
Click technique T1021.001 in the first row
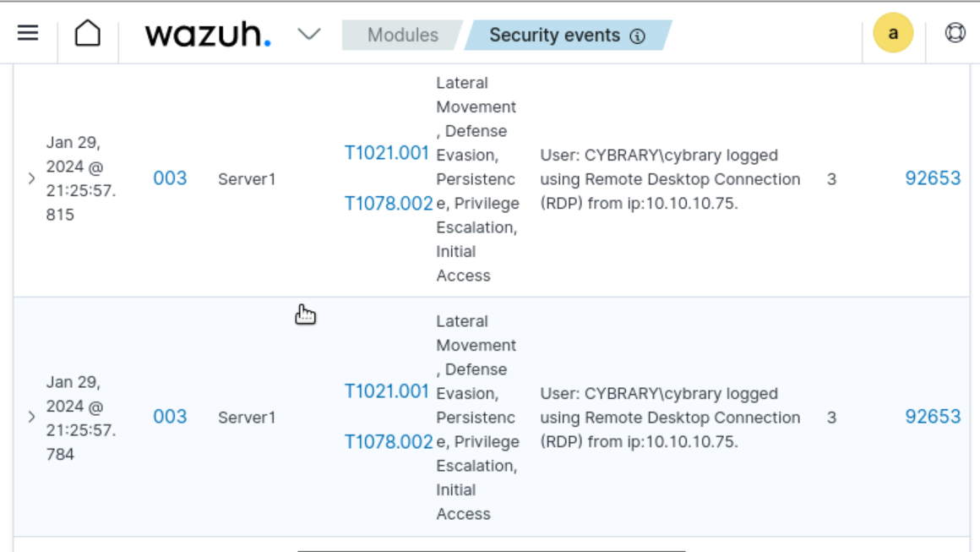coord(387,153)
